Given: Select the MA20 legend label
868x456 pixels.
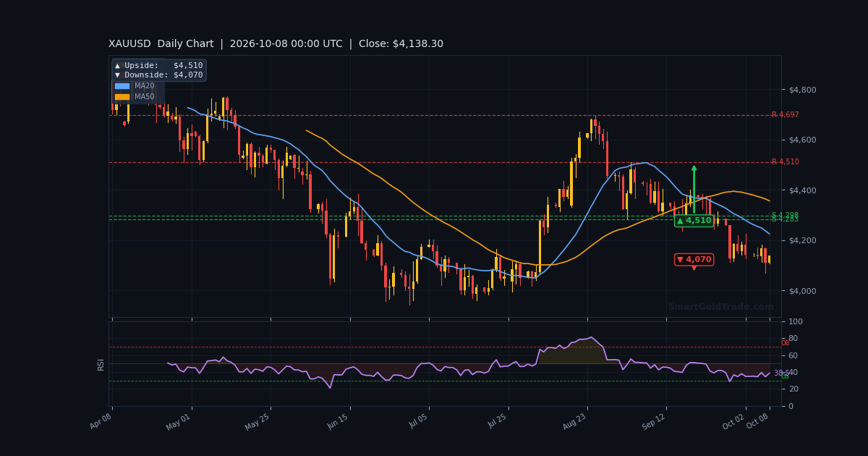Looking at the screenshot, I should [145, 86].
